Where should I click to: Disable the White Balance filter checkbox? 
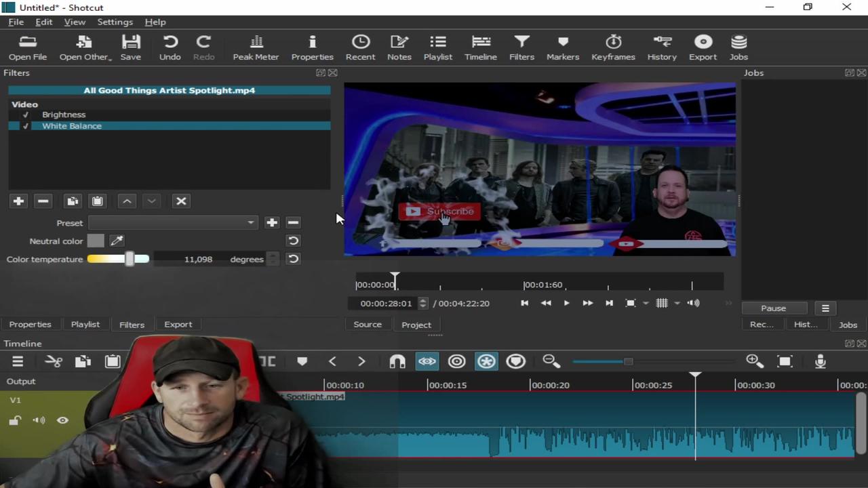(x=25, y=126)
